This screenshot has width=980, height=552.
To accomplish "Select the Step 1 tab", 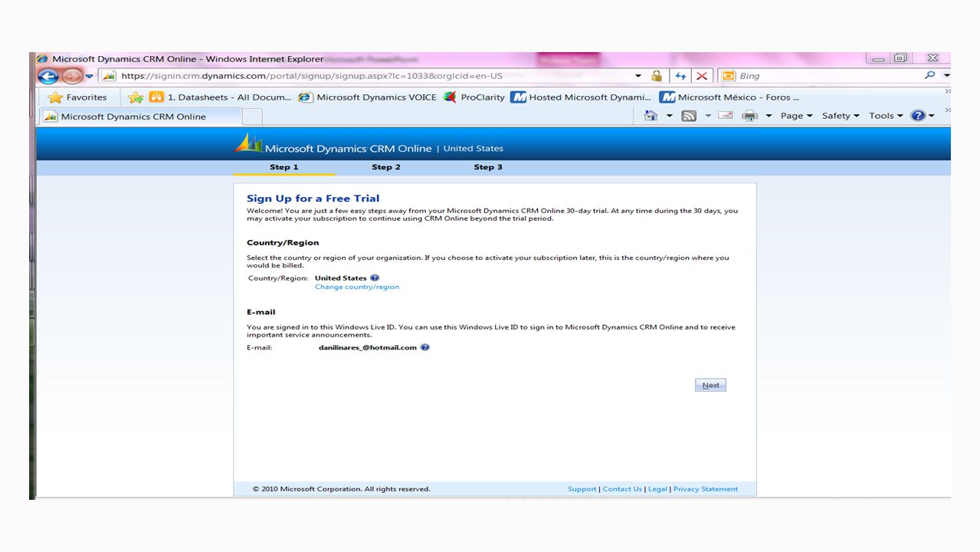I will click(284, 167).
